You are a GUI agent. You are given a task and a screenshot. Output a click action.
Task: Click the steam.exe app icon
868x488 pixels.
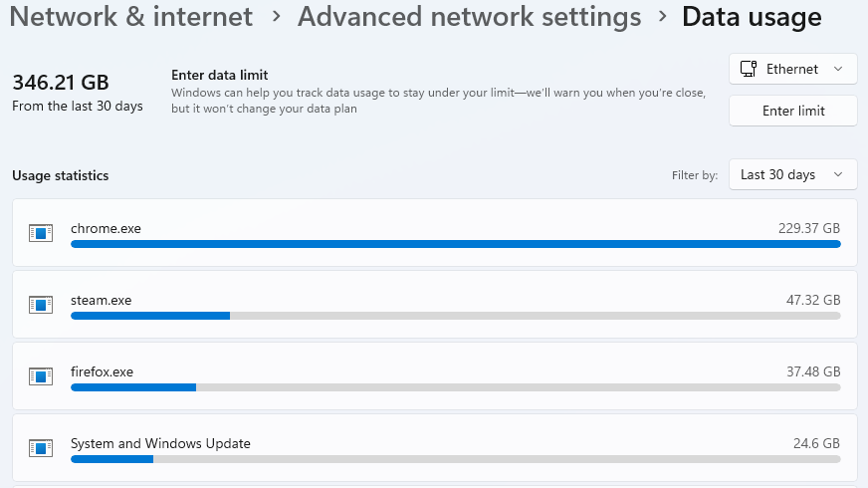pyautogui.click(x=40, y=305)
